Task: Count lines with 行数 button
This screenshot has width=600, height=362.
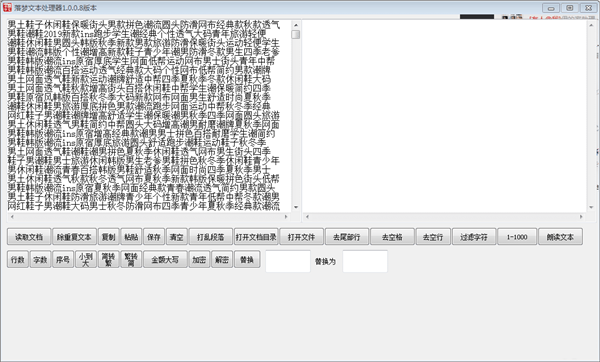Action: click(18, 259)
